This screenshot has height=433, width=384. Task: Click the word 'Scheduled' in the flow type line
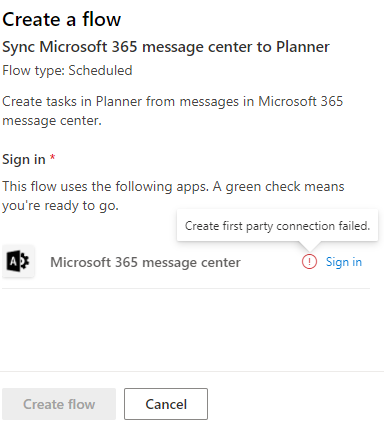100,71
